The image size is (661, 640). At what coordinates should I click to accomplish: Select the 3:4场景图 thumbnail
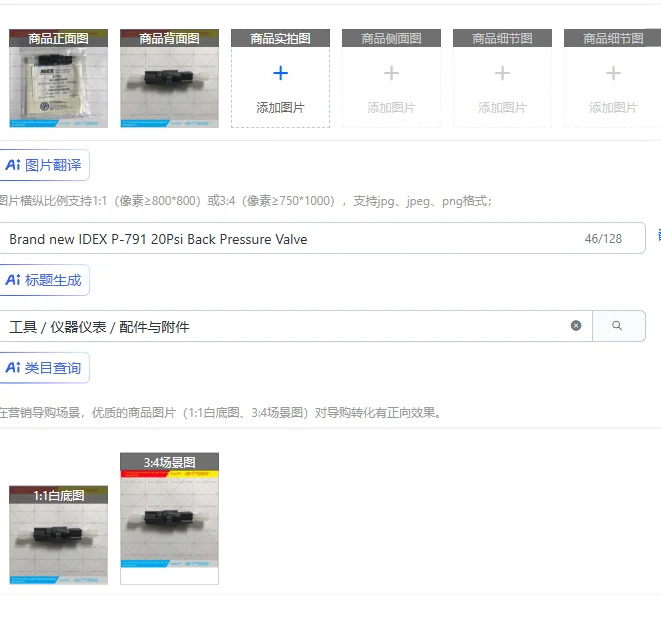[x=169, y=519]
